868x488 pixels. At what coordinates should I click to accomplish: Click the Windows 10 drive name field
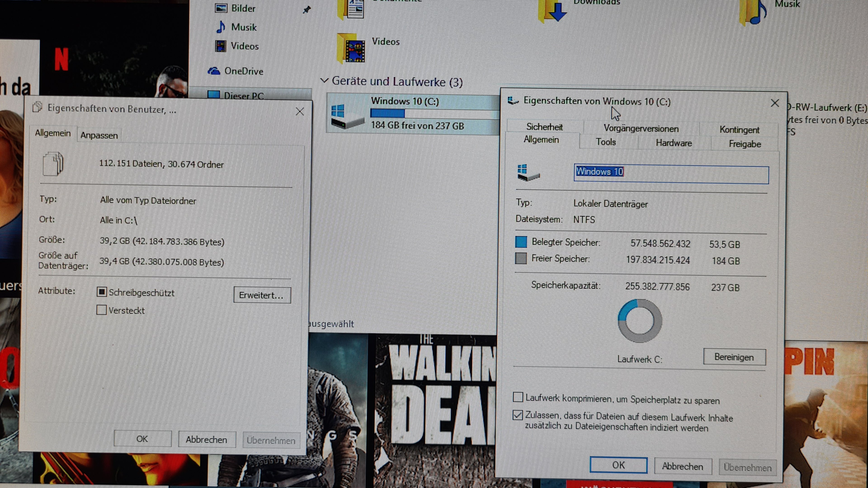671,174
